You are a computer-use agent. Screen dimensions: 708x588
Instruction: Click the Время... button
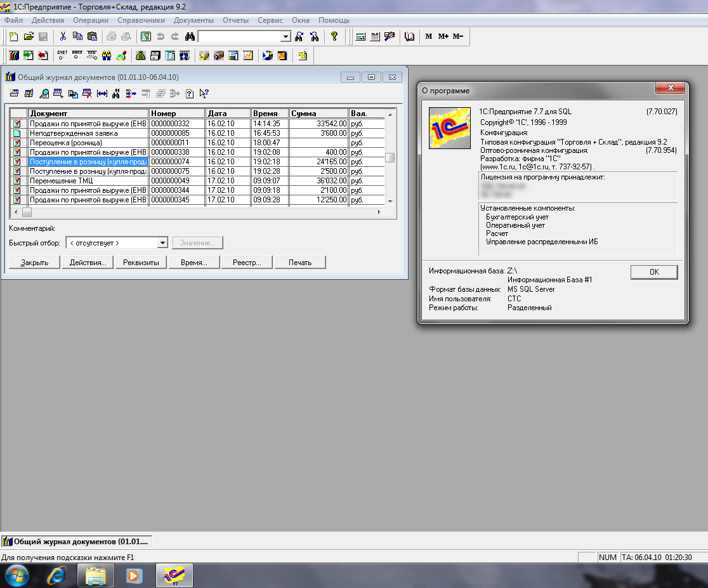click(194, 263)
